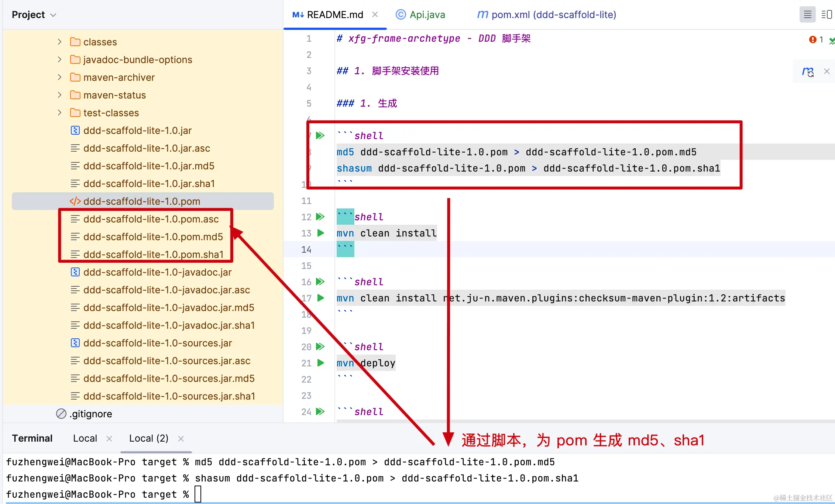The image size is (835, 504).
Task: Run the shell block at line 24
Action: pos(320,412)
